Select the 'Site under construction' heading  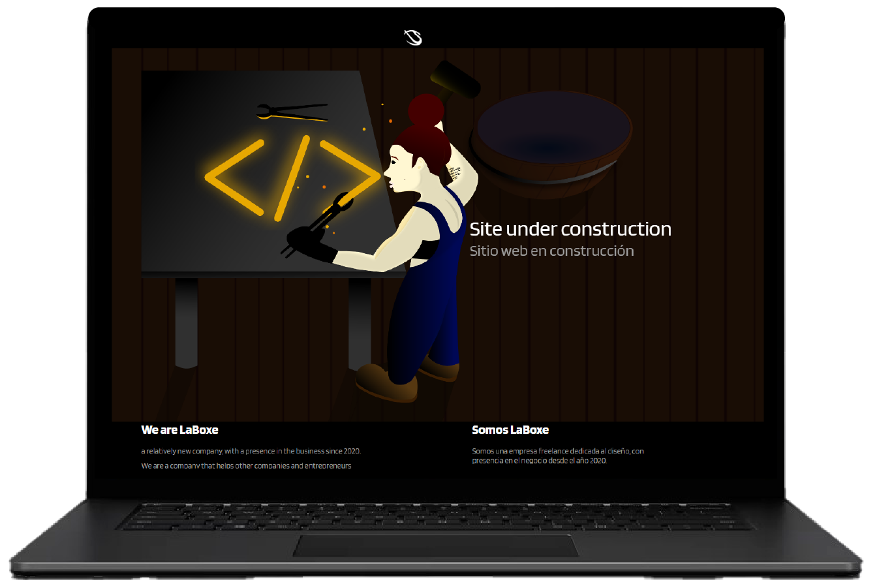coord(570,229)
